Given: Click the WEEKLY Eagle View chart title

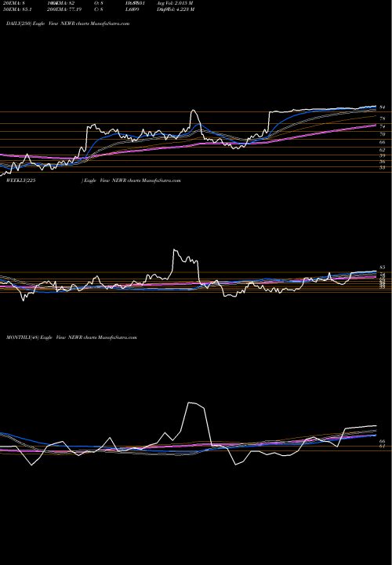Looking at the screenshot, I should pos(93,180).
